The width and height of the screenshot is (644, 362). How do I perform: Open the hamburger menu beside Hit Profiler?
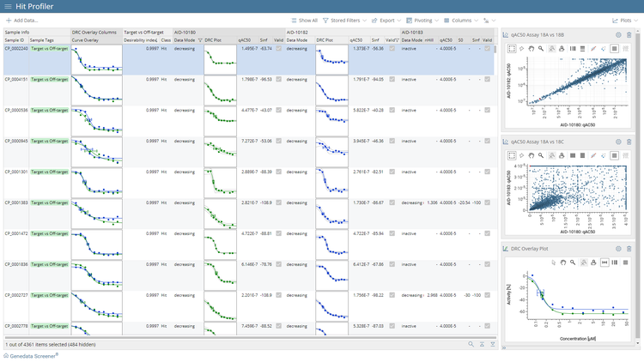pos(8,6)
